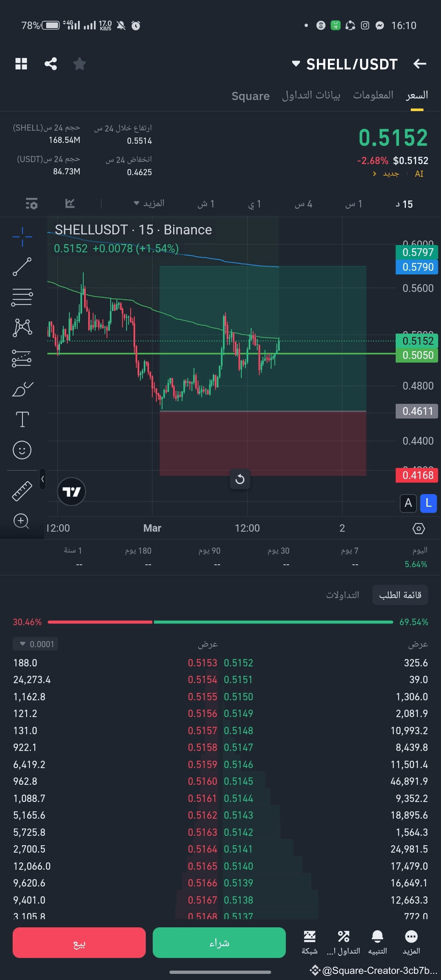Open the bottom المزيد more icon
441x980 pixels.
click(x=411, y=942)
